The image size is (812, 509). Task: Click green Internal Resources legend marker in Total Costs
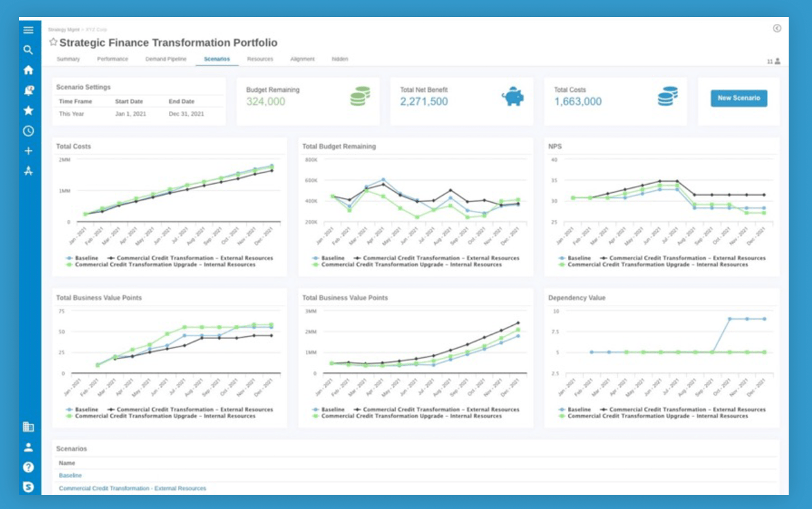69,264
